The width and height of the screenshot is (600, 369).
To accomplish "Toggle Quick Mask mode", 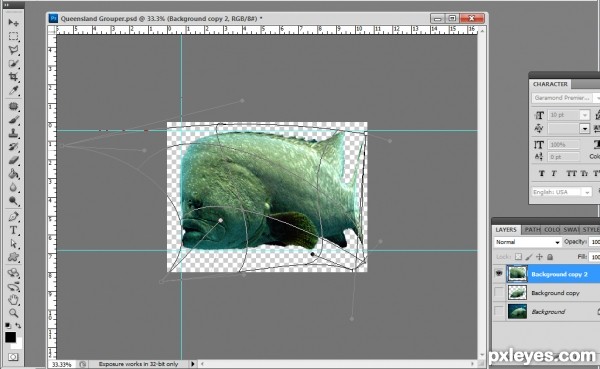I will [x=13, y=357].
